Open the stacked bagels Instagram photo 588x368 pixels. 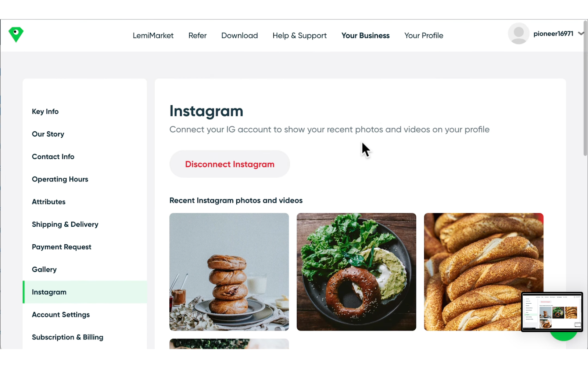click(229, 272)
